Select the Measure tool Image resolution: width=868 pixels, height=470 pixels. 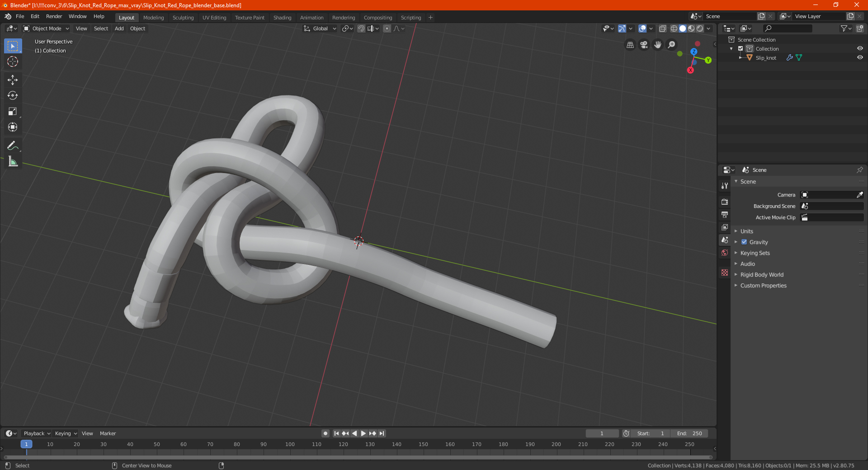(13, 161)
